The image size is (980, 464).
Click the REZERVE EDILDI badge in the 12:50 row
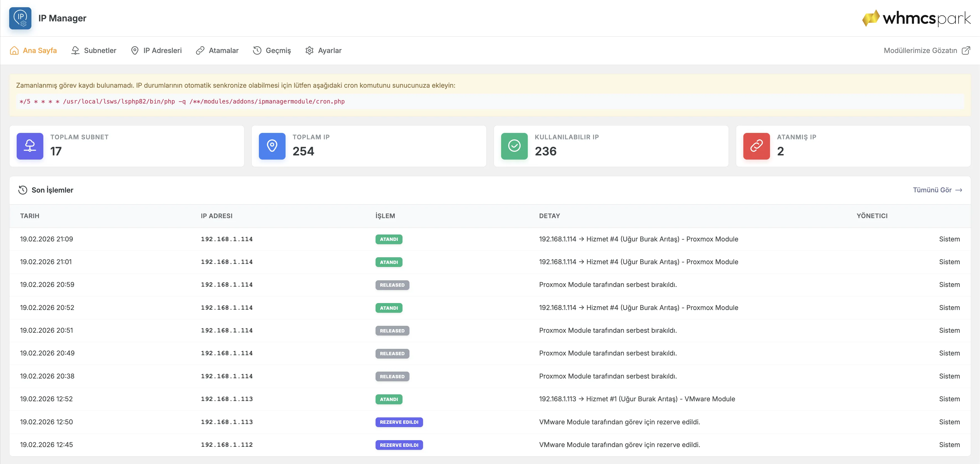(399, 422)
